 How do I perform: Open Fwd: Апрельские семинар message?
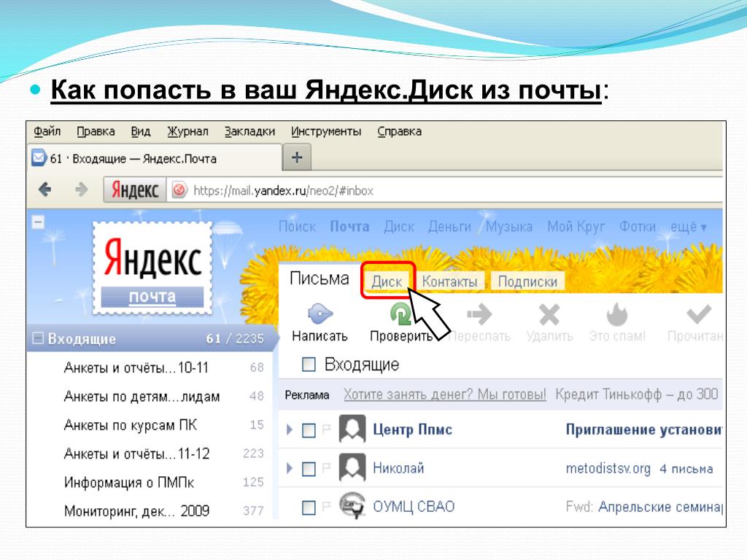coord(644,507)
